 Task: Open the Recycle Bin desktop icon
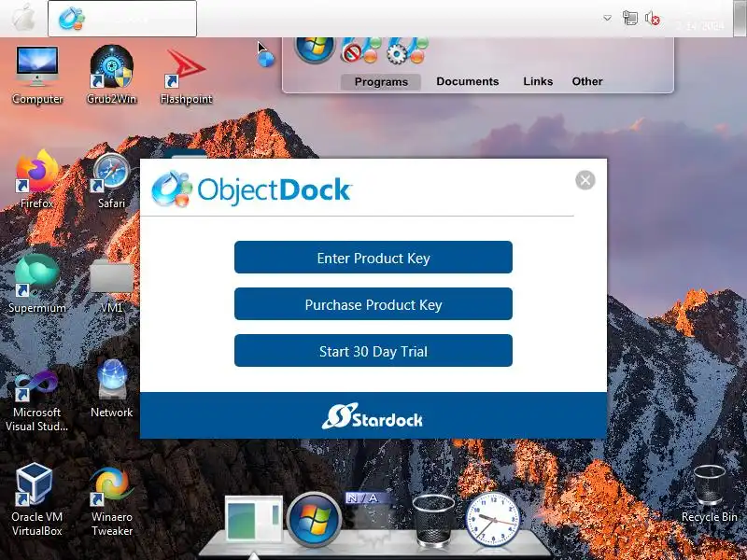point(709,495)
